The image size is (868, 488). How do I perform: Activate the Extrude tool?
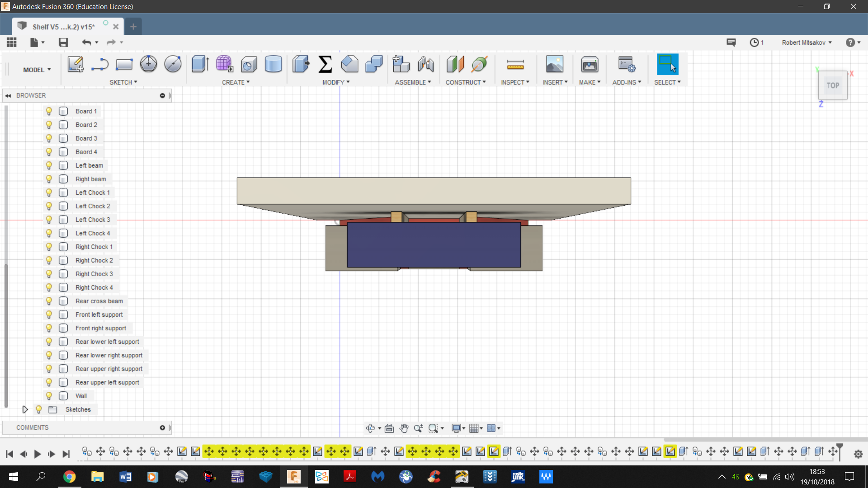tap(200, 64)
